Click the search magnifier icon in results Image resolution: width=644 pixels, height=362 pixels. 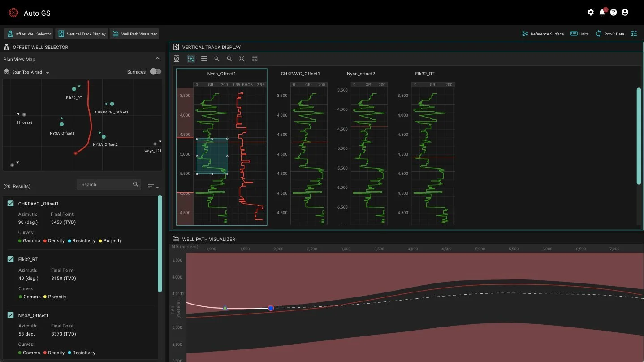(136, 184)
